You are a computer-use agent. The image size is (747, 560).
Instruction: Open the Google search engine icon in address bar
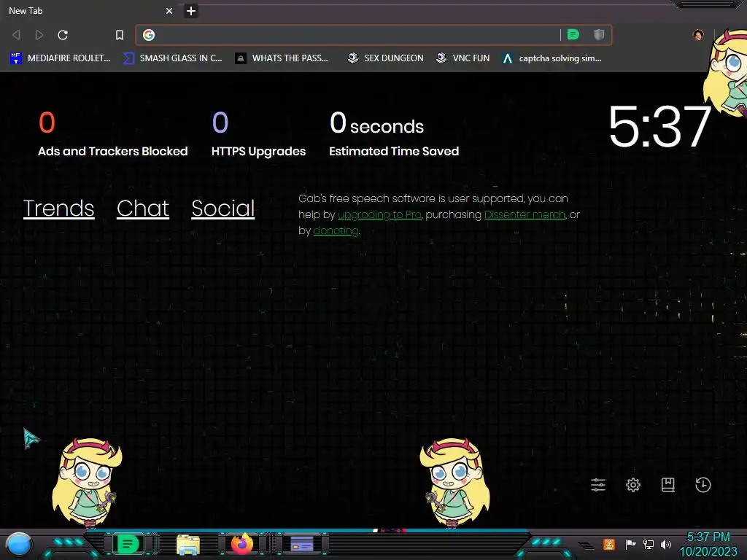pos(149,35)
